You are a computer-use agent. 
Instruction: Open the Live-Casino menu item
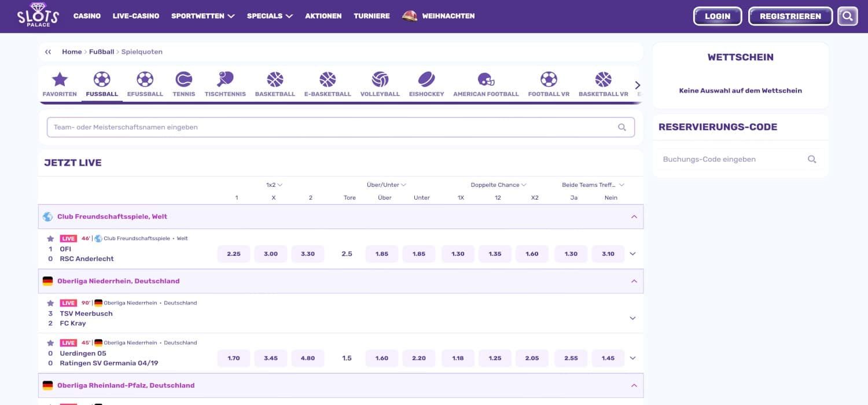(x=136, y=16)
